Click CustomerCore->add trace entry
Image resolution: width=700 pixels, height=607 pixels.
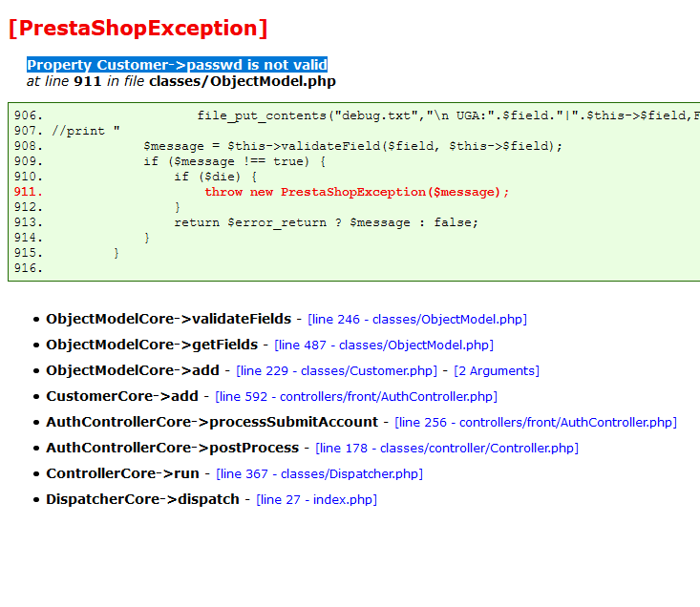point(122,396)
